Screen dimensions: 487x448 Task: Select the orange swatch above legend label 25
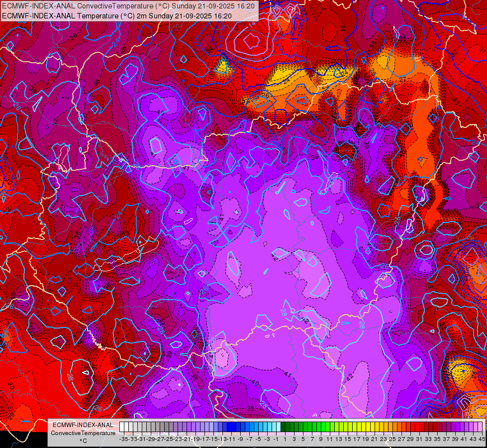[390, 427]
